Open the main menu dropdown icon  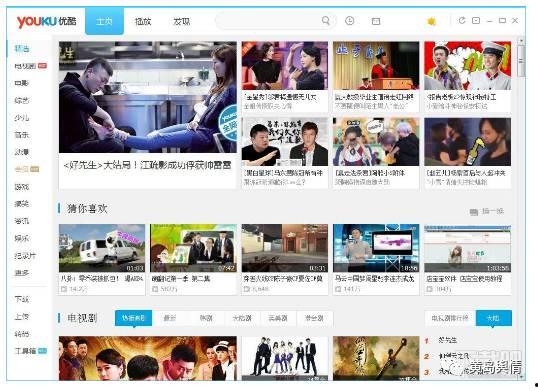tap(476, 21)
